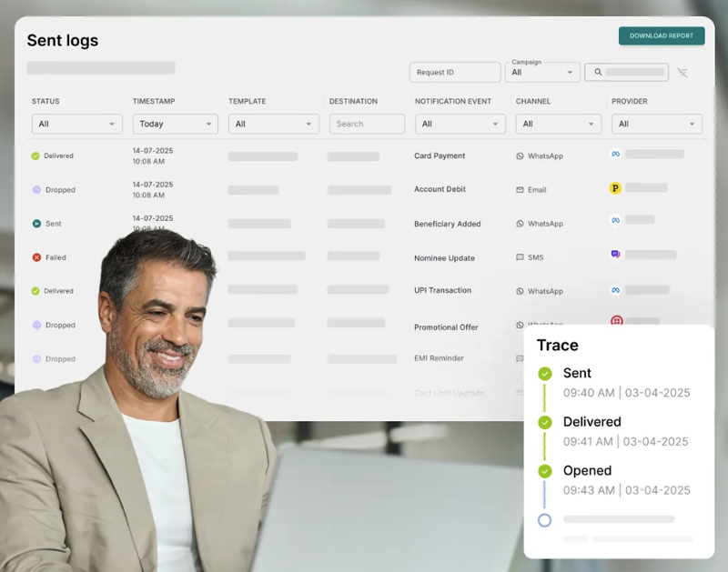
Task: Click Email envelope icon in Account Debit row
Action: click(521, 190)
